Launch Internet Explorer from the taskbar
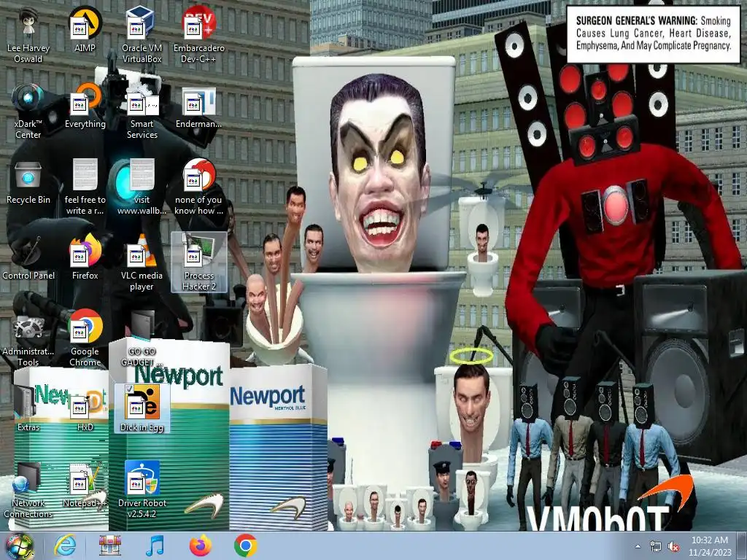Image resolution: width=747 pixels, height=560 pixels. pos(65,545)
